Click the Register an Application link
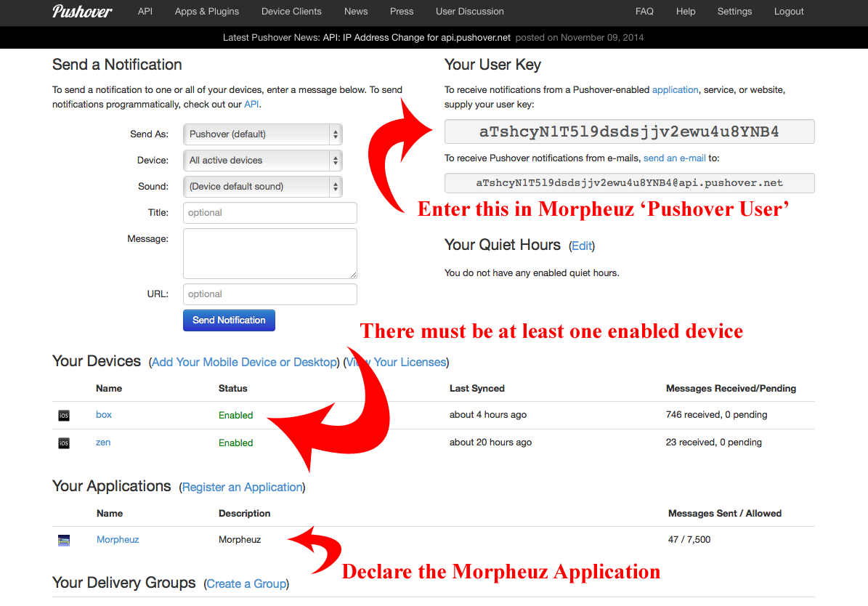Screen dimensions: 868x606 [x=243, y=488]
